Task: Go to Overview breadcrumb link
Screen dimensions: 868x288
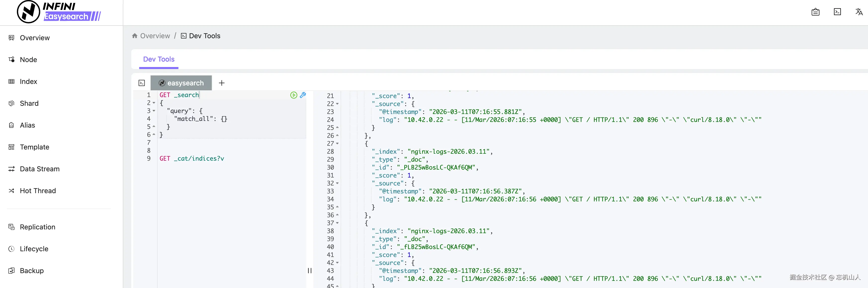Action: tap(155, 36)
